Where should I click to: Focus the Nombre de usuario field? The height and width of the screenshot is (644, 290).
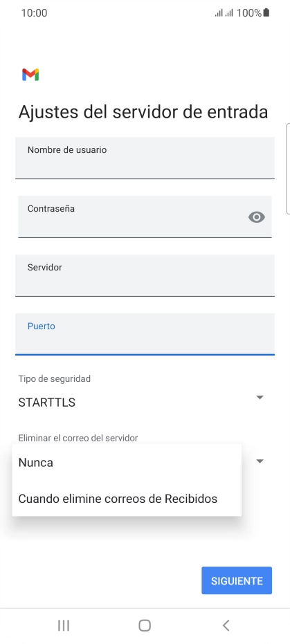point(145,158)
